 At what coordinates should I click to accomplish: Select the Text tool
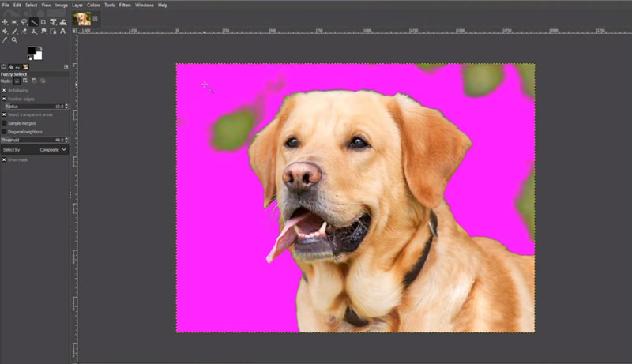point(62,31)
